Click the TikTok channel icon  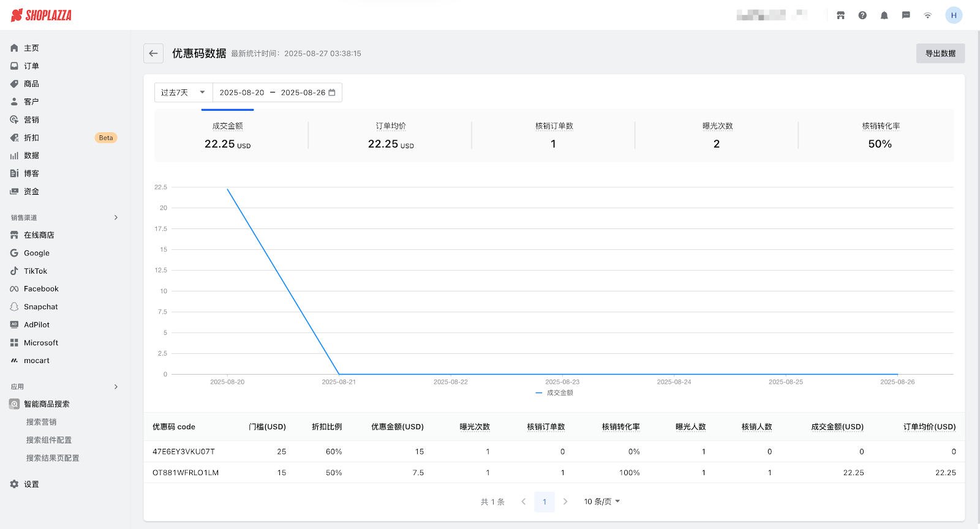coord(14,271)
